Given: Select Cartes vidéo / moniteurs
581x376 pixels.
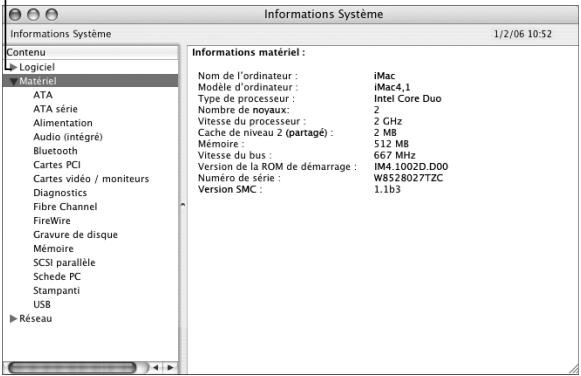Looking at the screenshot, I should [x=91, y=179].
